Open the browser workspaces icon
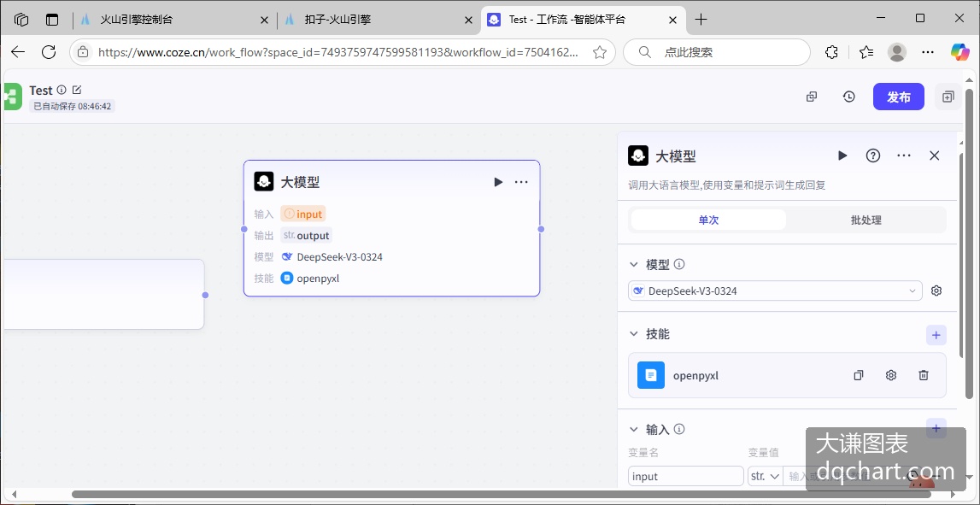This screenshot has width=980, height=505. tap(21, 20)
